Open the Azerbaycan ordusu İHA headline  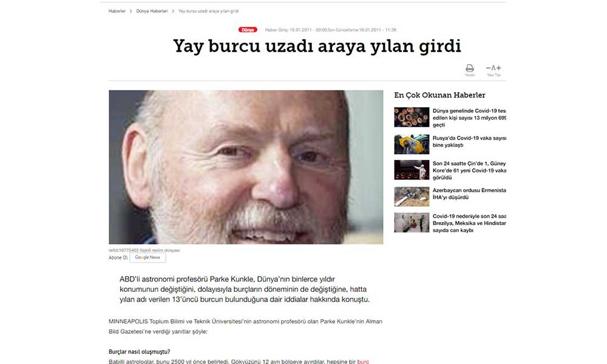[469, 194]
